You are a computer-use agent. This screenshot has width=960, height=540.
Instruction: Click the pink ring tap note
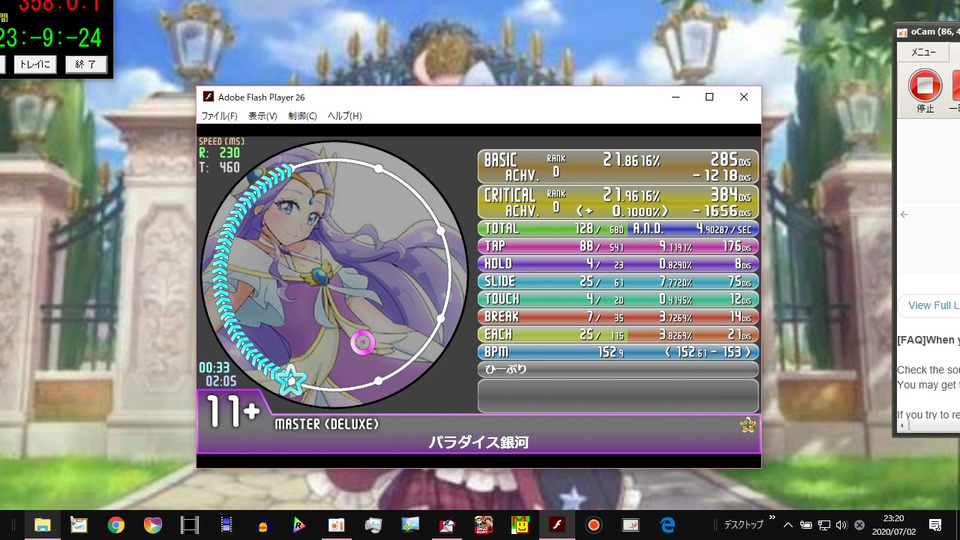(x=362, y=342)
